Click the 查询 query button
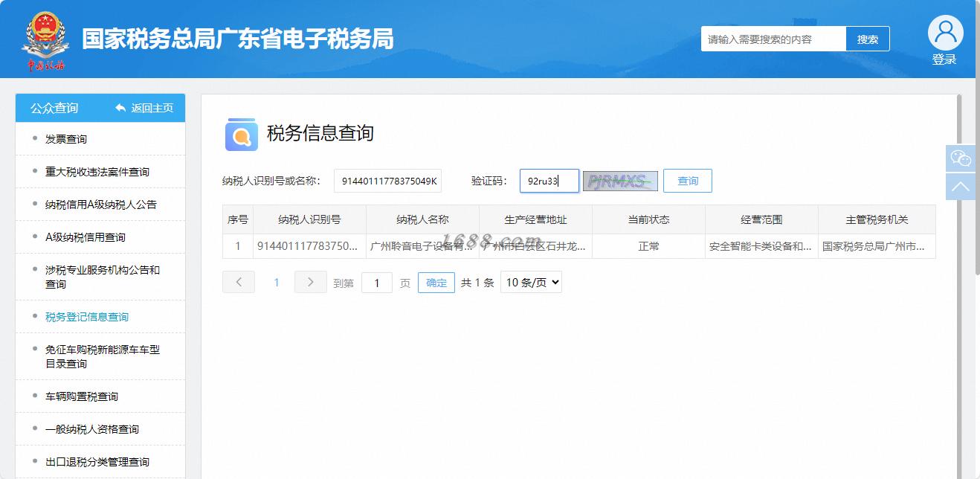 [688, 181]
